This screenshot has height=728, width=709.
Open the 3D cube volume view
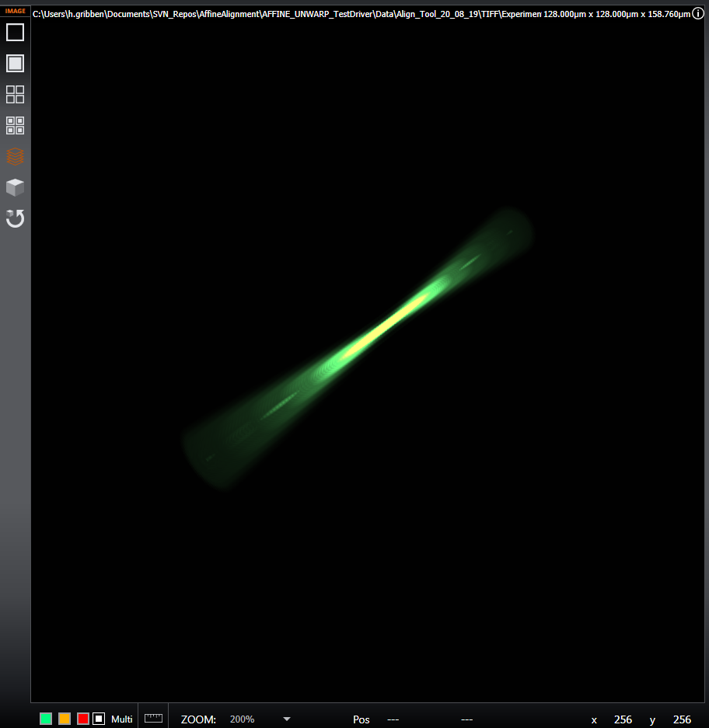click(16, 187)
